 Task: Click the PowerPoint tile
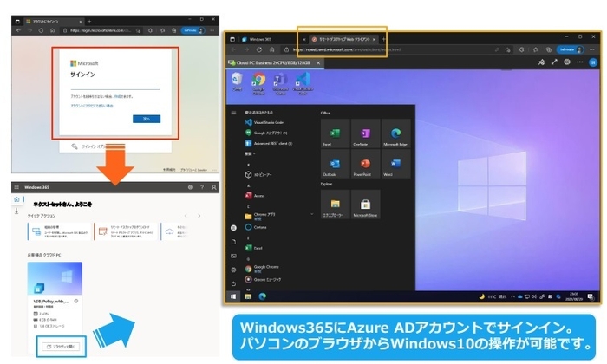pyautogui.click(x=365, y=164)
